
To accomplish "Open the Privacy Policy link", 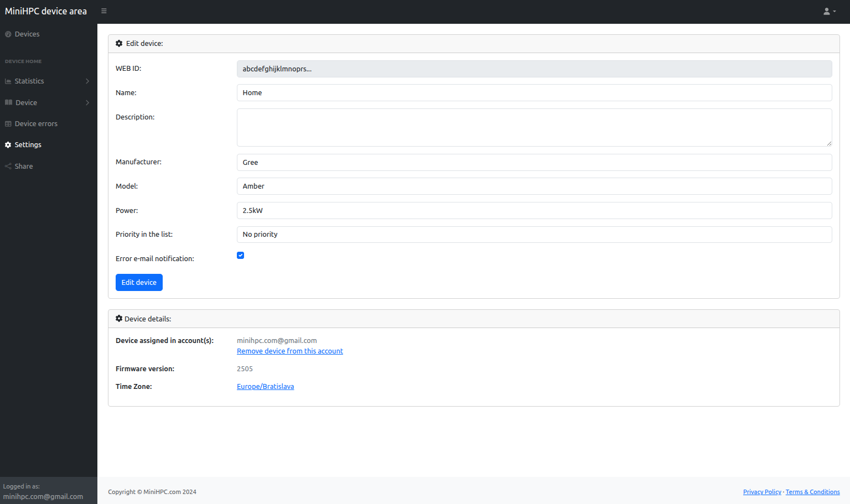I will click(x=762, y=492).
